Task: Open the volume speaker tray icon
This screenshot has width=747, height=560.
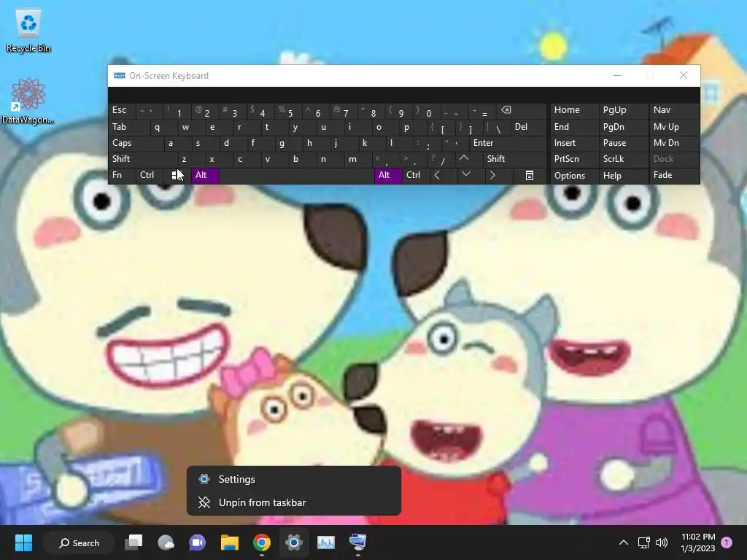Action: [x=661, y=542]
